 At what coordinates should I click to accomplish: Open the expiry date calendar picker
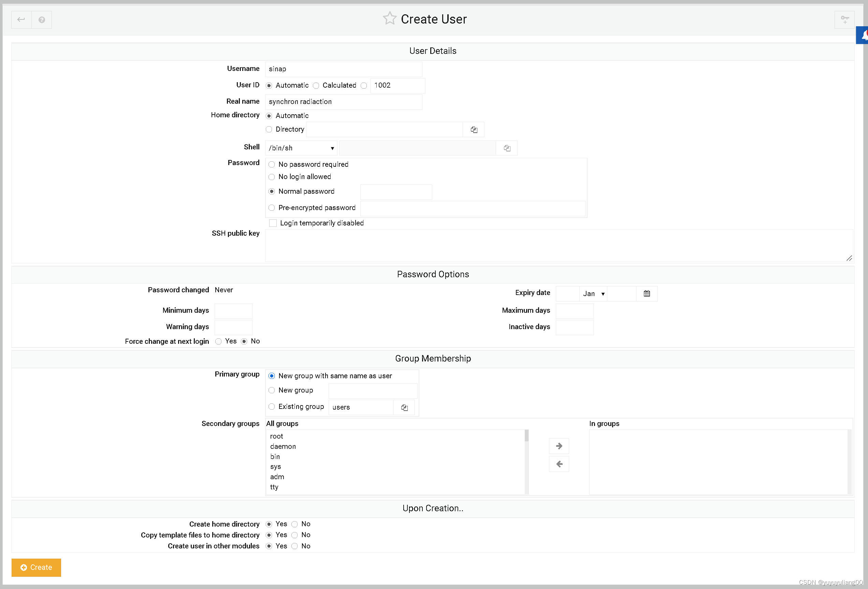647,294
